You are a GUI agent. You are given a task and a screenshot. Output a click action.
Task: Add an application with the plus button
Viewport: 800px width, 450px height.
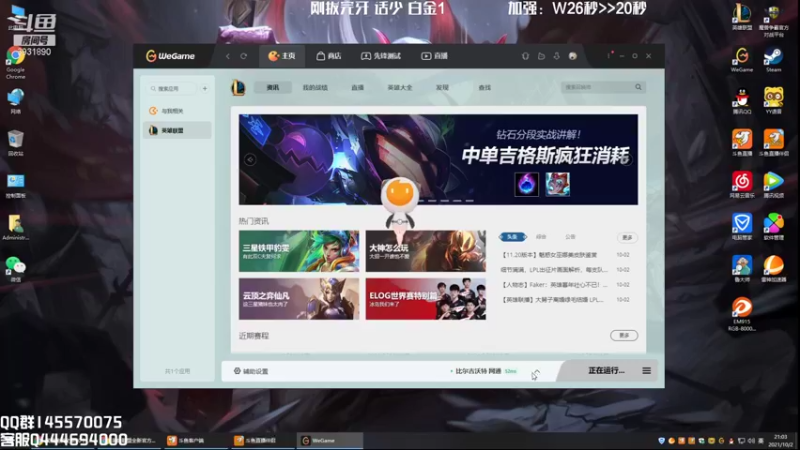point(205,88)
